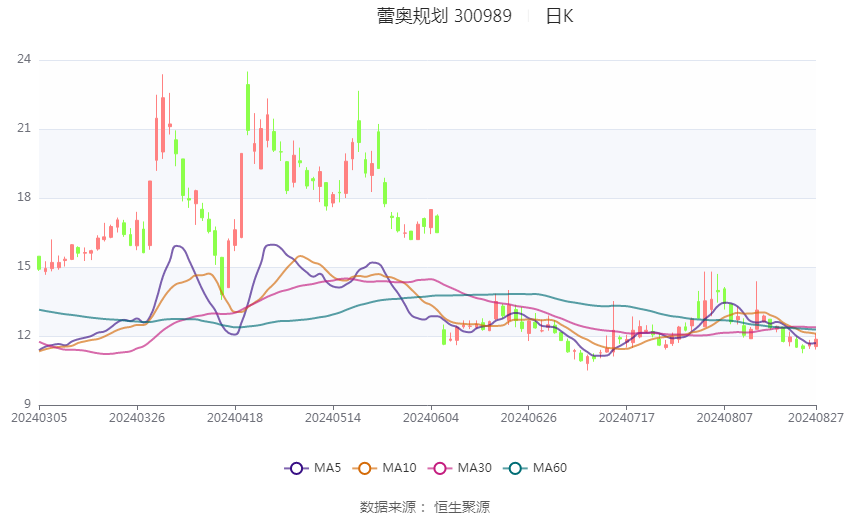The image size is (850, 517).
Task: Click the 20240827 final date label
Action: (814, 417)
